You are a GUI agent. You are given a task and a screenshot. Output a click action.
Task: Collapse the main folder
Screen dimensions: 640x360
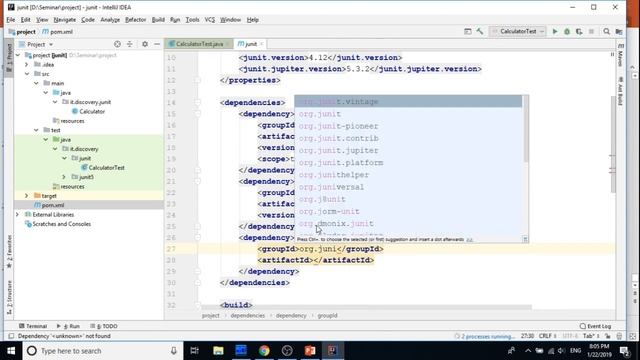(x=36, y=83)
